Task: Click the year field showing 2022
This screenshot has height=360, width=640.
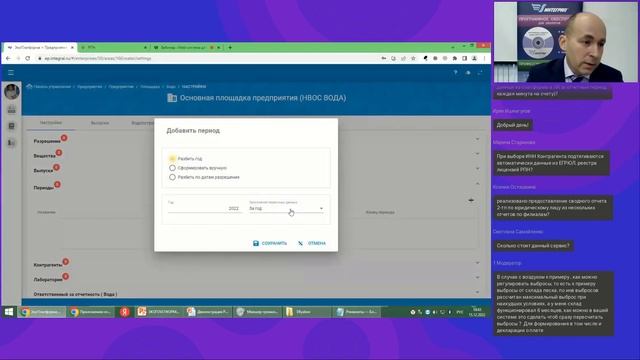Action: pyautogui.click(x=204, y=208)
